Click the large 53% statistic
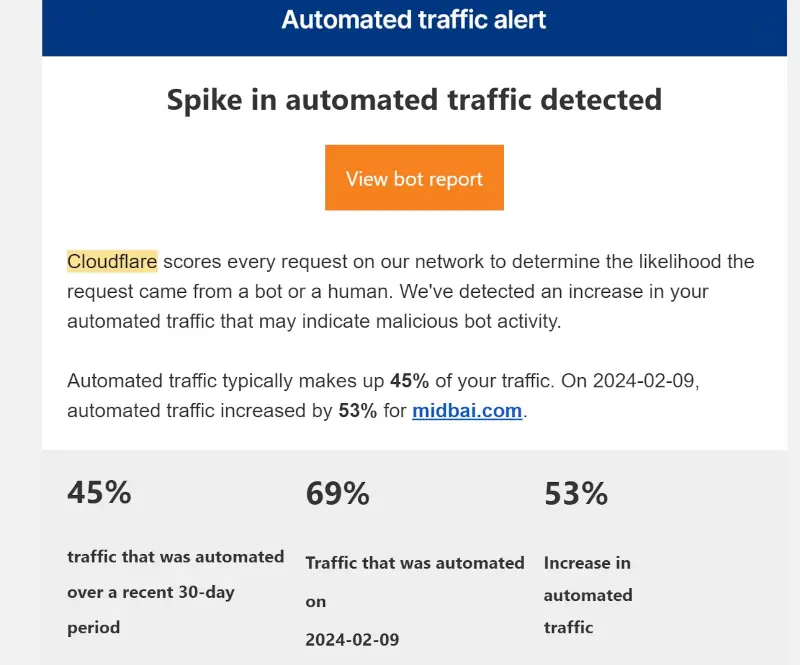This screenshot has height=665, width=800. [576, 493]
